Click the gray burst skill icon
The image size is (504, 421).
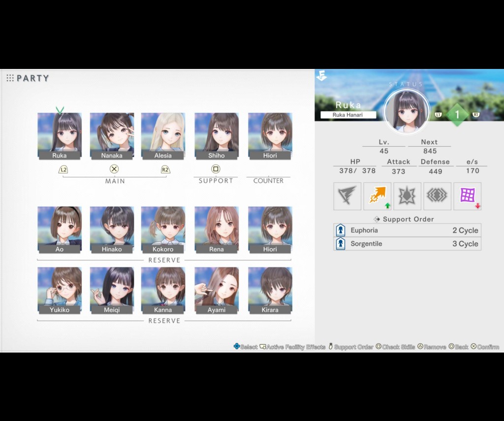click(x=407, y=196)
